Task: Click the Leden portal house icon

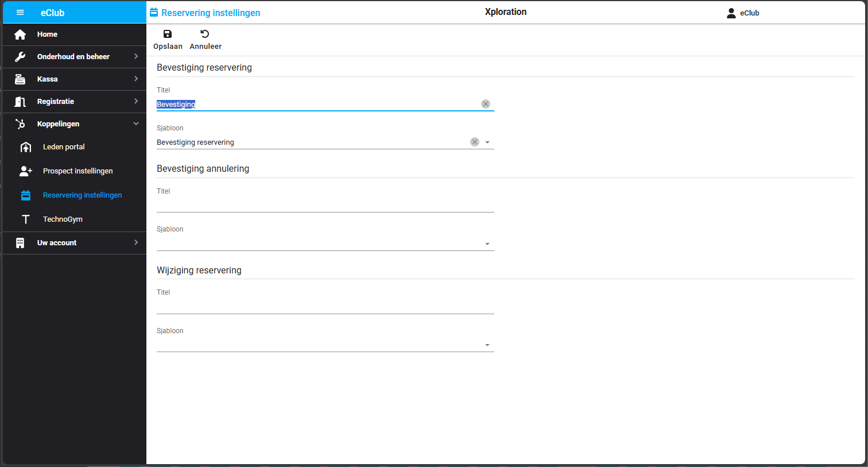Action: point(26,147)
